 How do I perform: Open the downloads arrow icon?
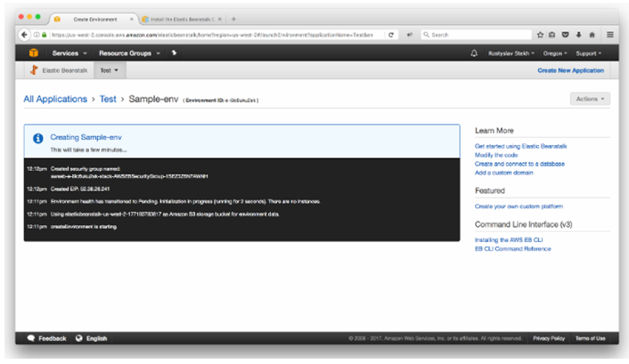(578, 35)
